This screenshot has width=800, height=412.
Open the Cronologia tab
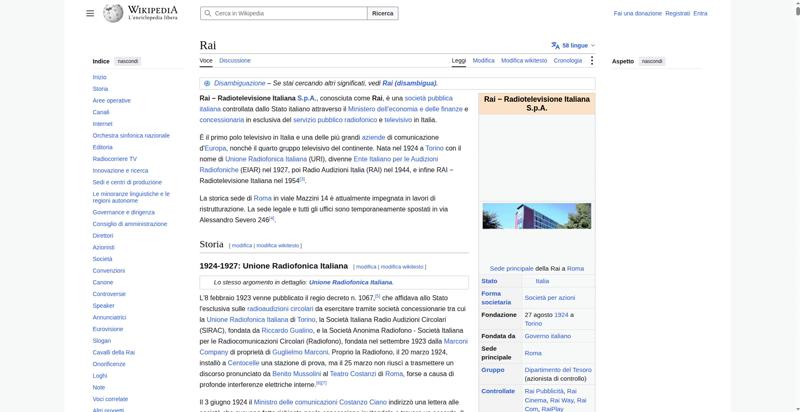(x=567, y=60)
